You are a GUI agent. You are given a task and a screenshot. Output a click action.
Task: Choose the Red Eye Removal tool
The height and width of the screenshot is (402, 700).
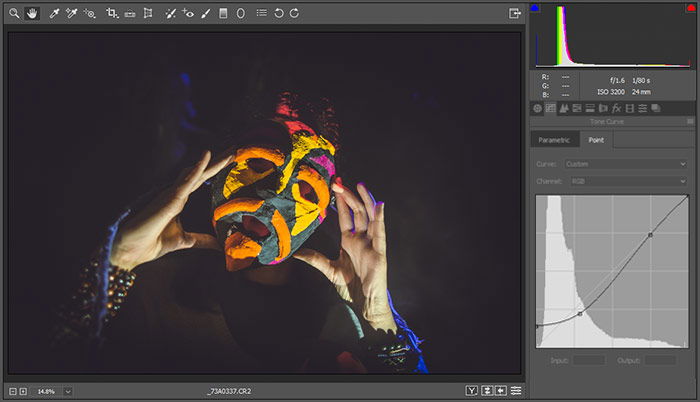[188, 13]
